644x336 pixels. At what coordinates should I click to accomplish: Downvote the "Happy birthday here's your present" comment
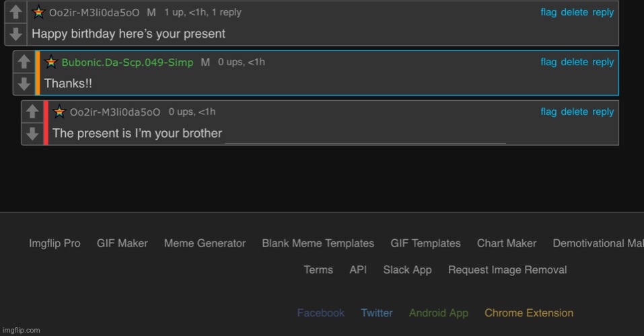[15, 34]
